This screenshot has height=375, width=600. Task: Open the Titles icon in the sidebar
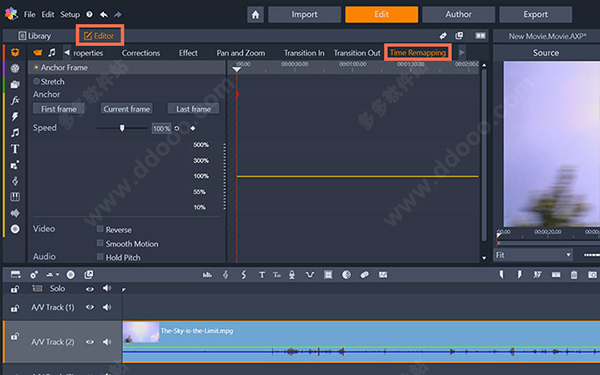[x=15, y=149]
